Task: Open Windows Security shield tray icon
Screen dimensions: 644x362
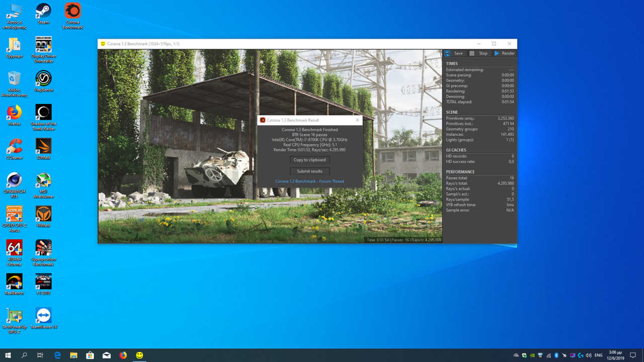Action: (x=524, y=355)
